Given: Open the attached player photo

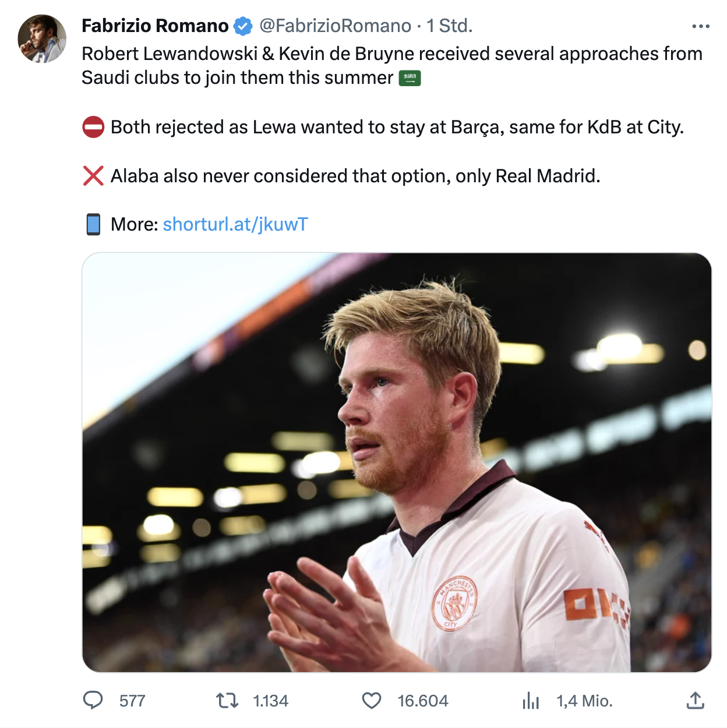Looking at the screenshot, I should (x=397, y=462).
